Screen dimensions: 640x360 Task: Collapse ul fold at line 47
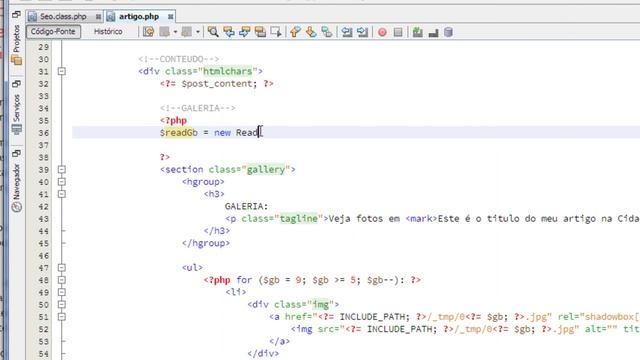[x=62, y=268]
